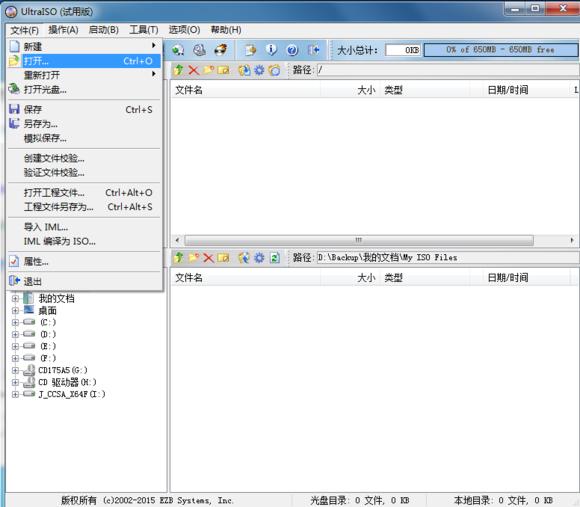This screenshot has width=580, height=507.
Task: Click rename icon in image pane toolbar
Action: (223, 70)
